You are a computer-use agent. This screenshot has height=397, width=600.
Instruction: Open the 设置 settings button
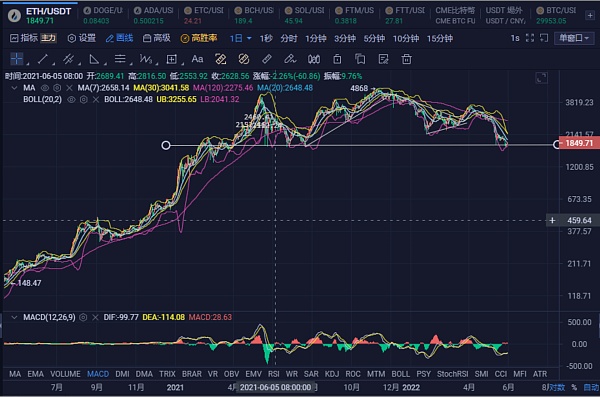(82, 38)
